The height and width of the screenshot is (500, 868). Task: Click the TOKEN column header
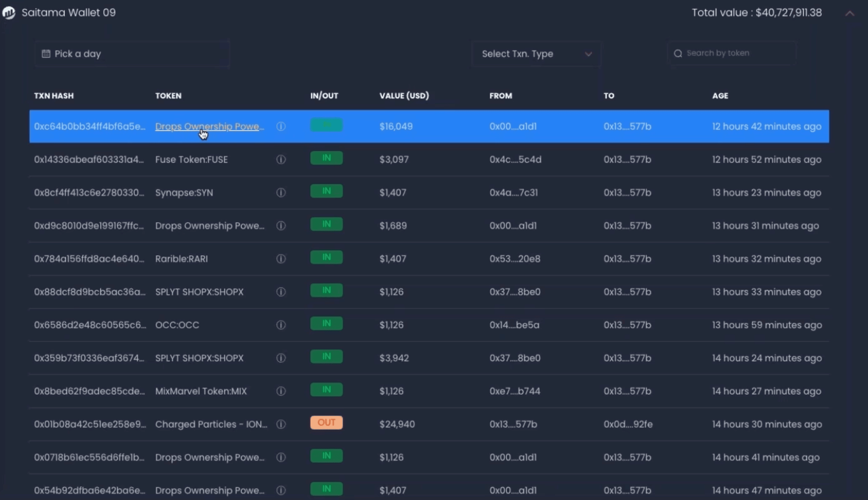tap(168, 96)
